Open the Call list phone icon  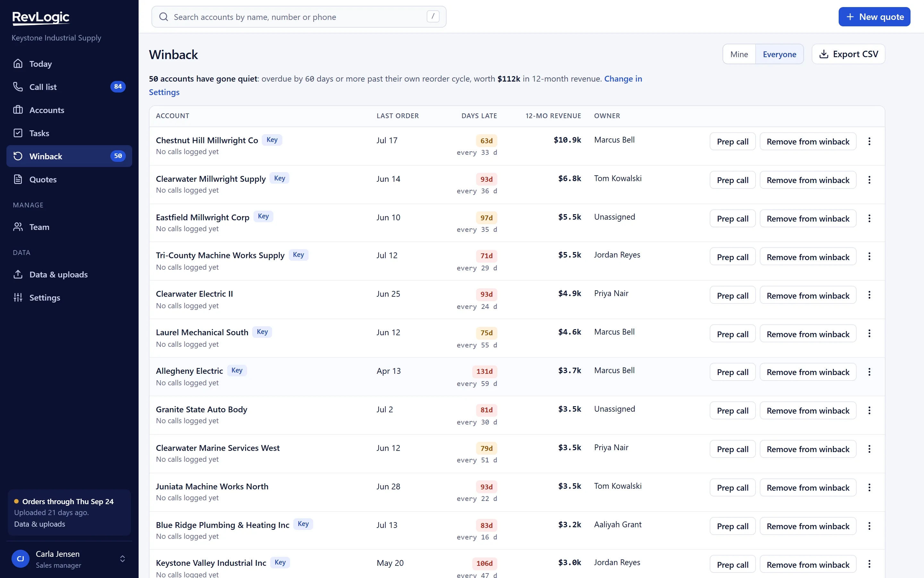18,87
